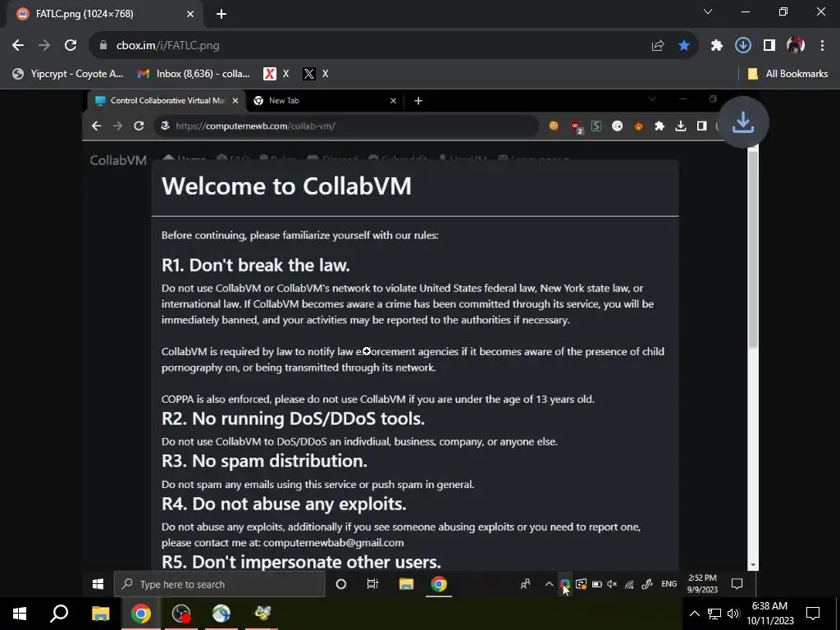
Task: Expand hidden tray icons on the outer taskbar
Action: click(694, 614)
